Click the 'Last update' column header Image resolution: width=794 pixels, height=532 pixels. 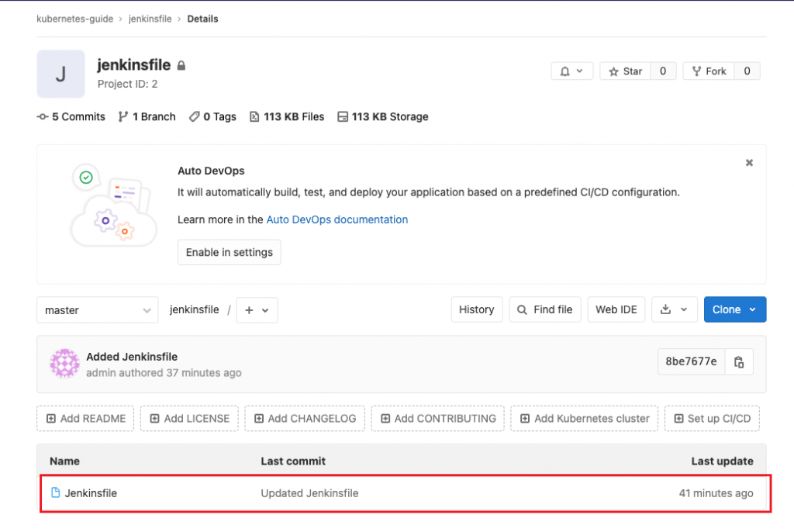722,461
